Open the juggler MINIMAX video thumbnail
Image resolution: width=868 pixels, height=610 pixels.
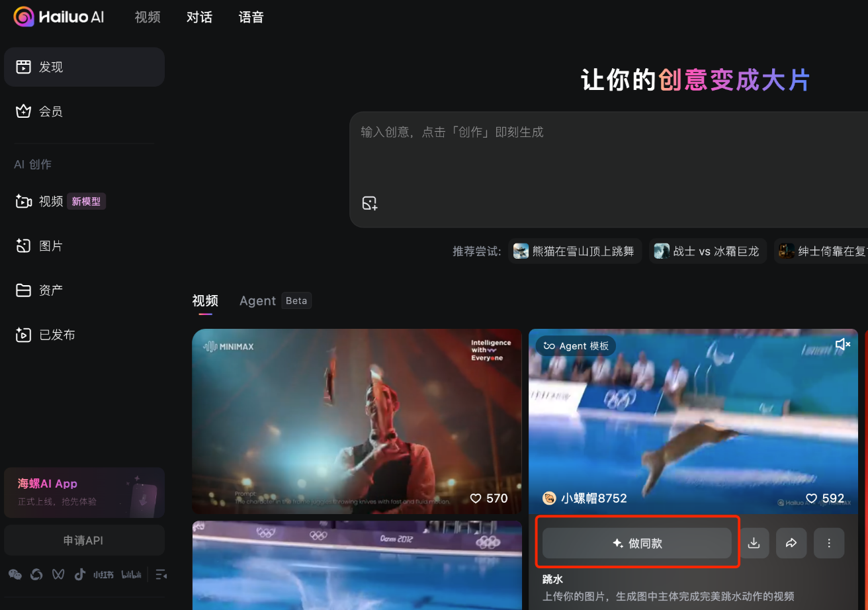click(x=357, y=421)
